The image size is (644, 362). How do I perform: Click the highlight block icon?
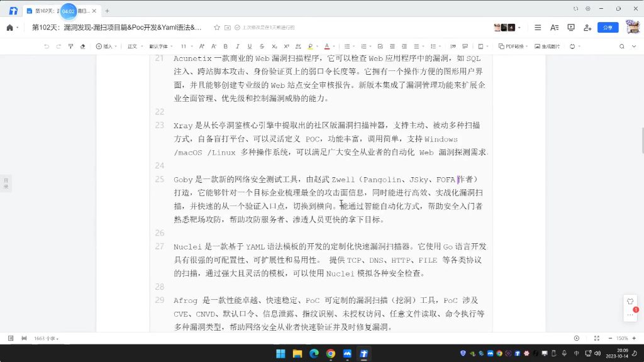point(465,47)
